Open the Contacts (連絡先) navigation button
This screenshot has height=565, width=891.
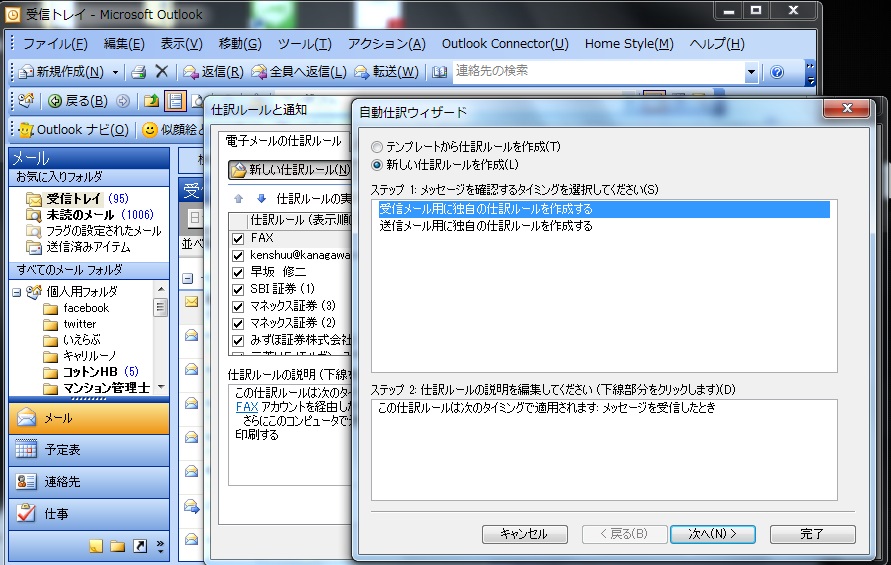[x=89, y=482]
